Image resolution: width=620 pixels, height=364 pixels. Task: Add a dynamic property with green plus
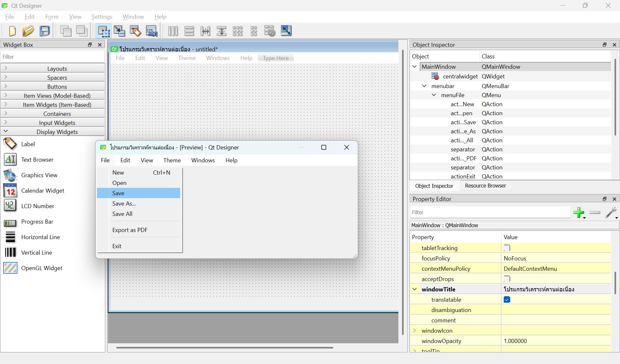pyautogui.click(x=579, y=213)
